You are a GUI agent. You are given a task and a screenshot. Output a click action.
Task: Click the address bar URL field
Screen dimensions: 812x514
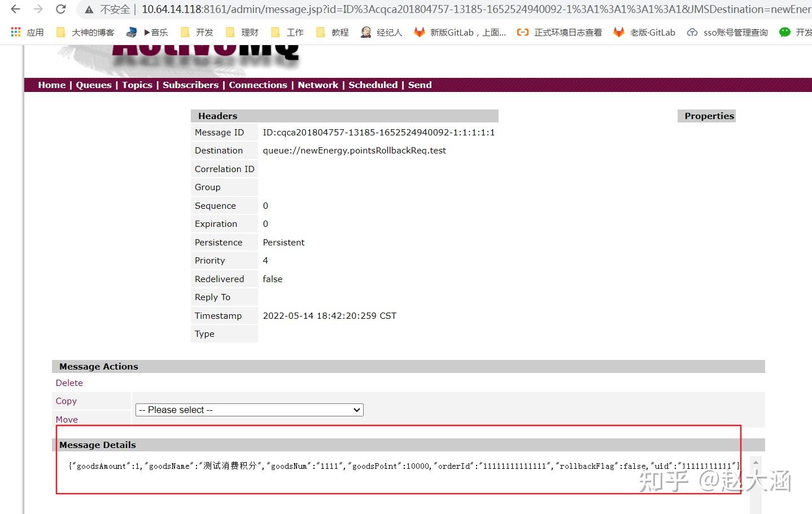[475, 9]
